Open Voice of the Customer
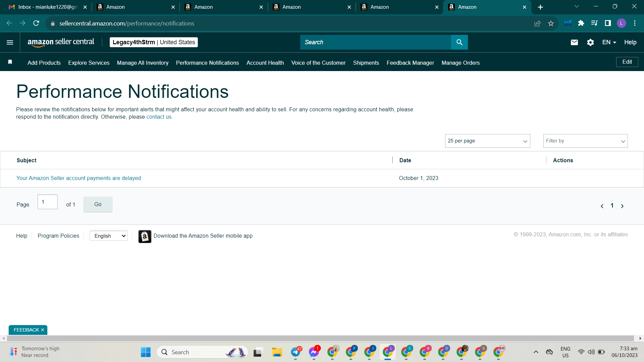The image size is (644, 362). click(x=318, y=63)
